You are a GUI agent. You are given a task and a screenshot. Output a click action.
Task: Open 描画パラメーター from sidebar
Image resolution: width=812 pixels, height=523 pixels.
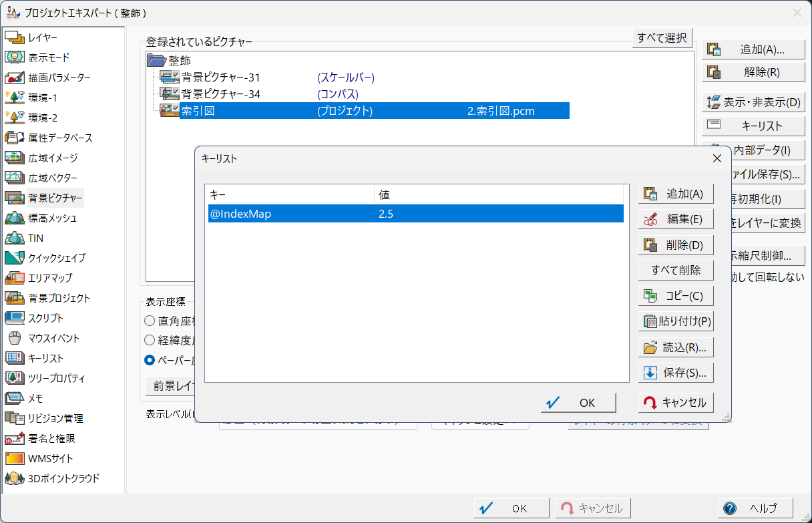click(x=15, y=77)
